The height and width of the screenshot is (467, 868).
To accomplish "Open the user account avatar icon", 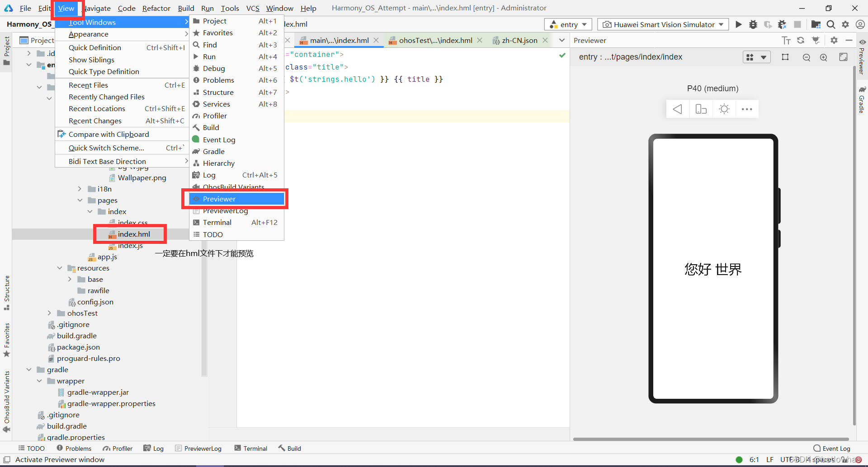I will point(860,24).
